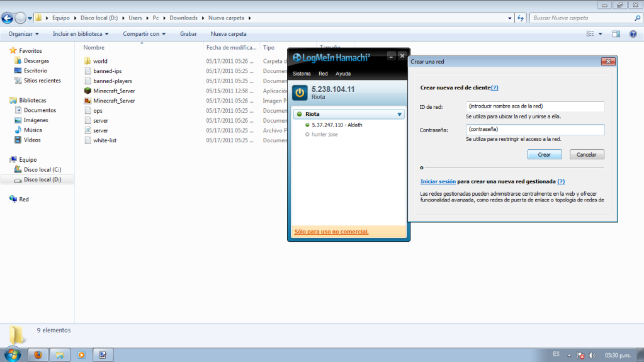Click the Minecraft_Server application icon
The width and height of the screenshot is (644, 362).
88,91
